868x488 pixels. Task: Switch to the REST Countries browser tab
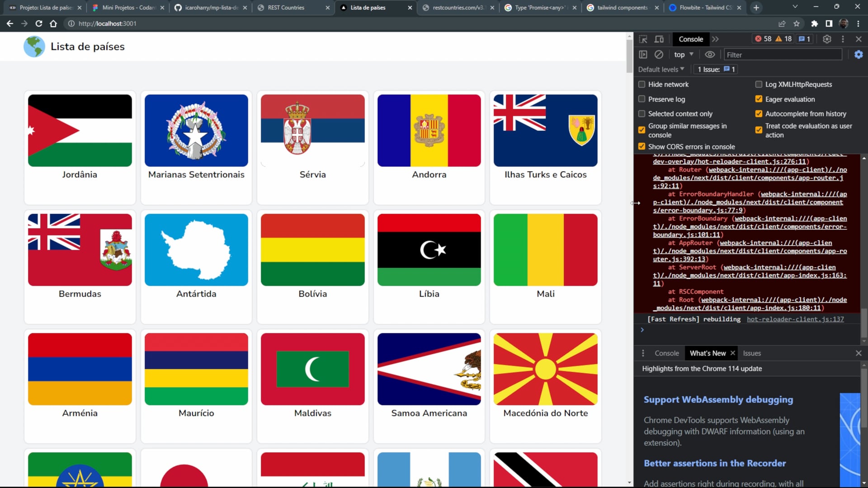click(x=286, y=8)
